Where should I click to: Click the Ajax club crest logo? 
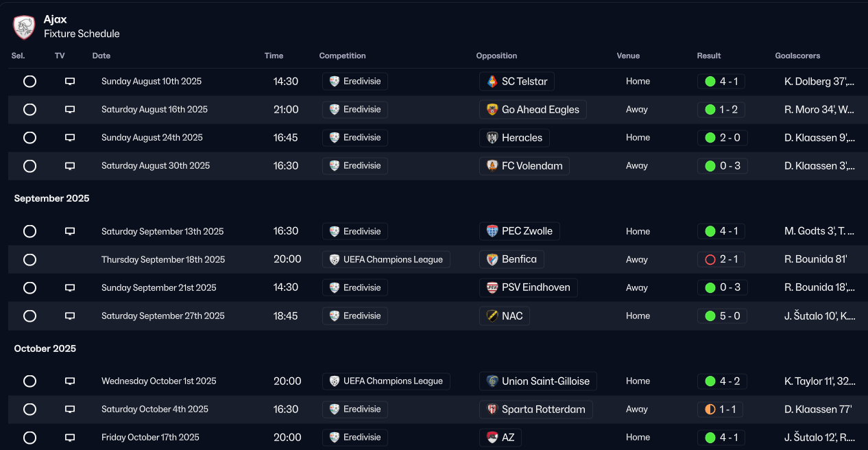(x=24, y=27)
